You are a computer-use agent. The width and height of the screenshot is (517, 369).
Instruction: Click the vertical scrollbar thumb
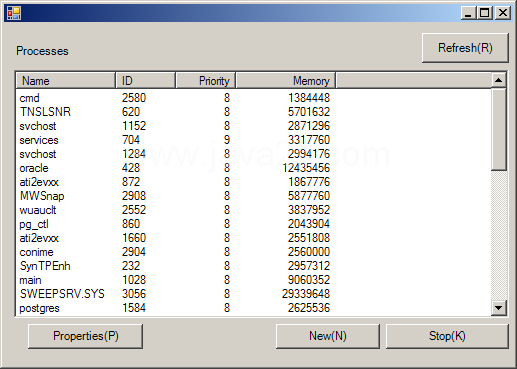[498, 129]
